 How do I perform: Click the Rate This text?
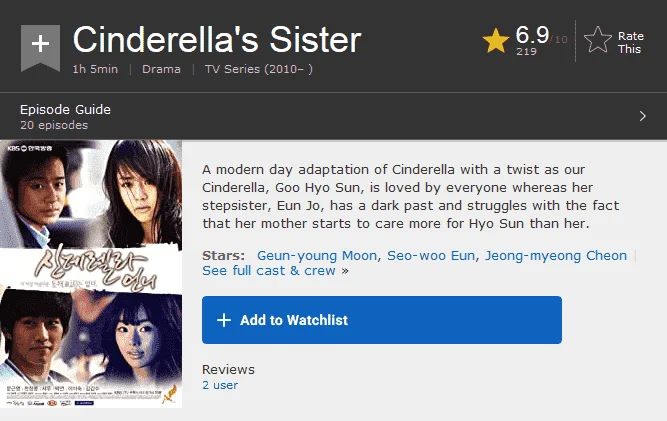pos(630,43)
